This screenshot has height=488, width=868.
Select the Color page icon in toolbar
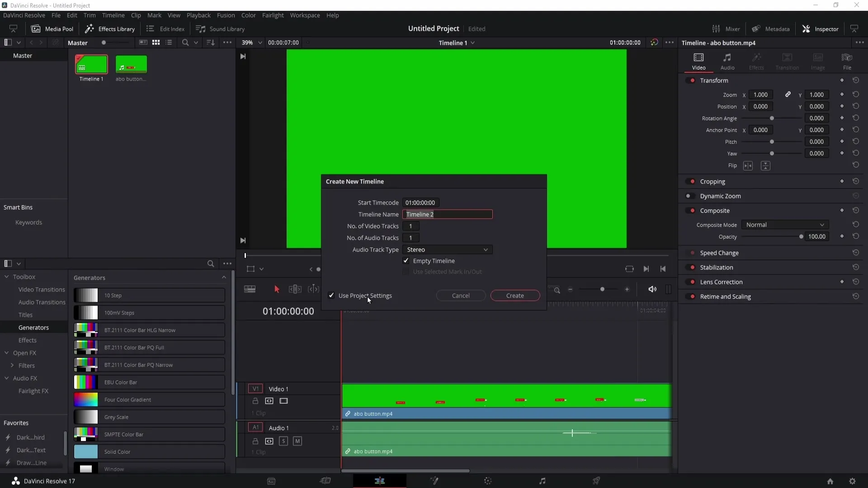488,481
